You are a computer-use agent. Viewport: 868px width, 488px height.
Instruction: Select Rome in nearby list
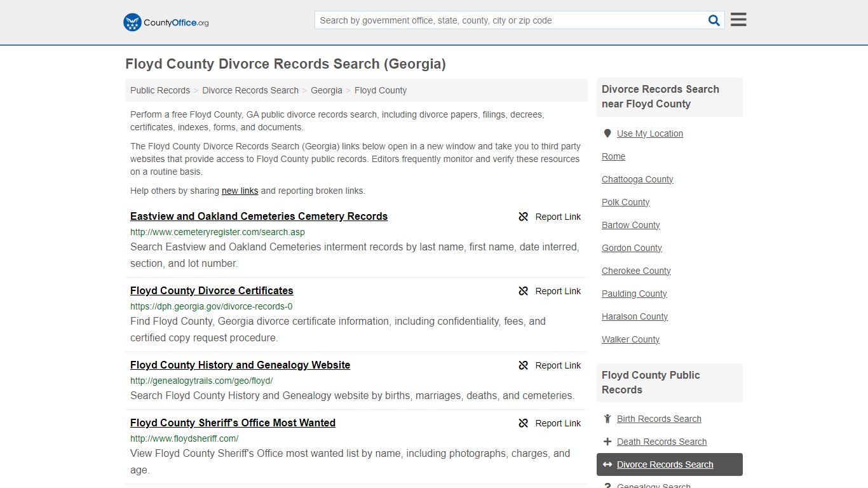pyautogui.click(x=614, y=156)
